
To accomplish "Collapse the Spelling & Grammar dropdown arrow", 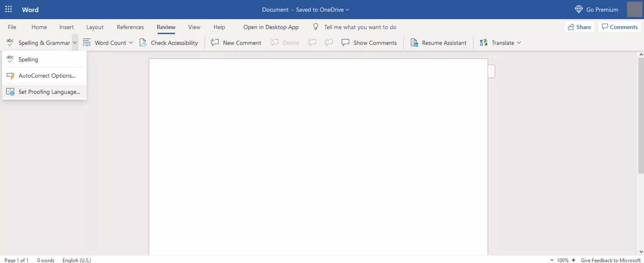I will [x=75, y=43].
